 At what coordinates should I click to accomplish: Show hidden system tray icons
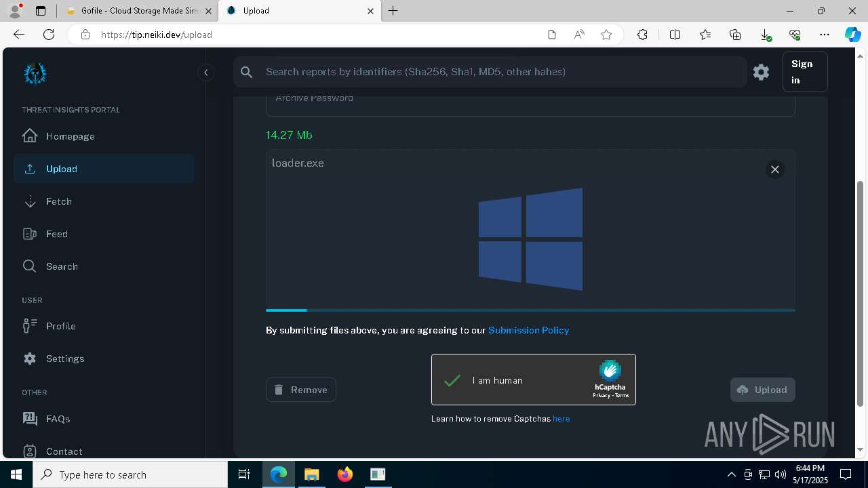pyautogui.click(x=731, y=474)
